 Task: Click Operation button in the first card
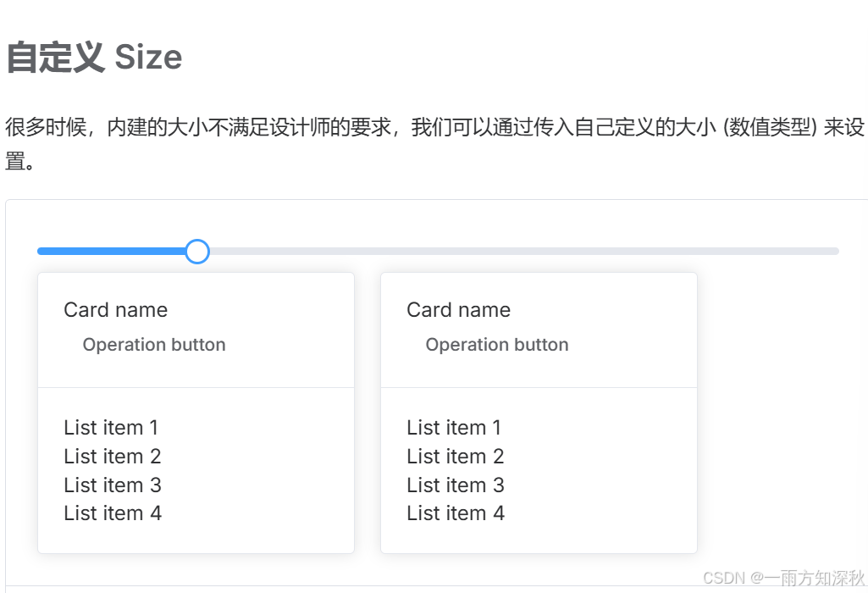(x=154, y=345)
